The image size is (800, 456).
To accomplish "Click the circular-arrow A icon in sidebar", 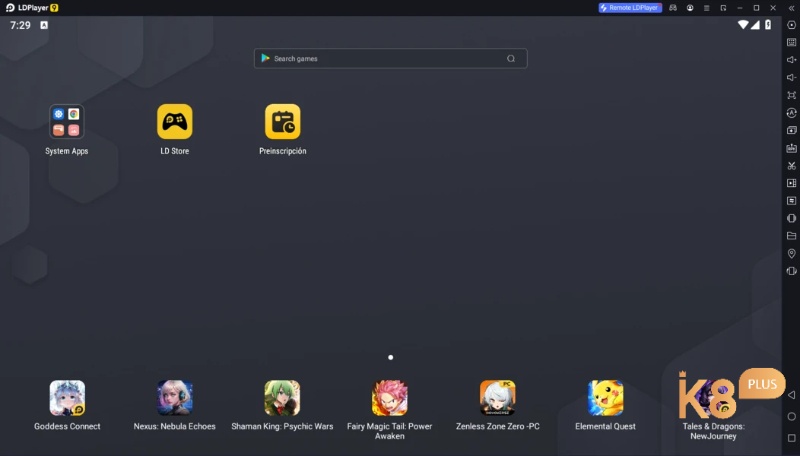I will pos(791,113).
